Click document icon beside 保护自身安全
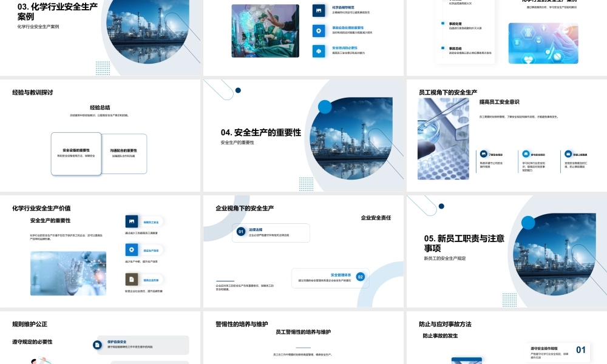607x364 pixels. tap(98, 345)
